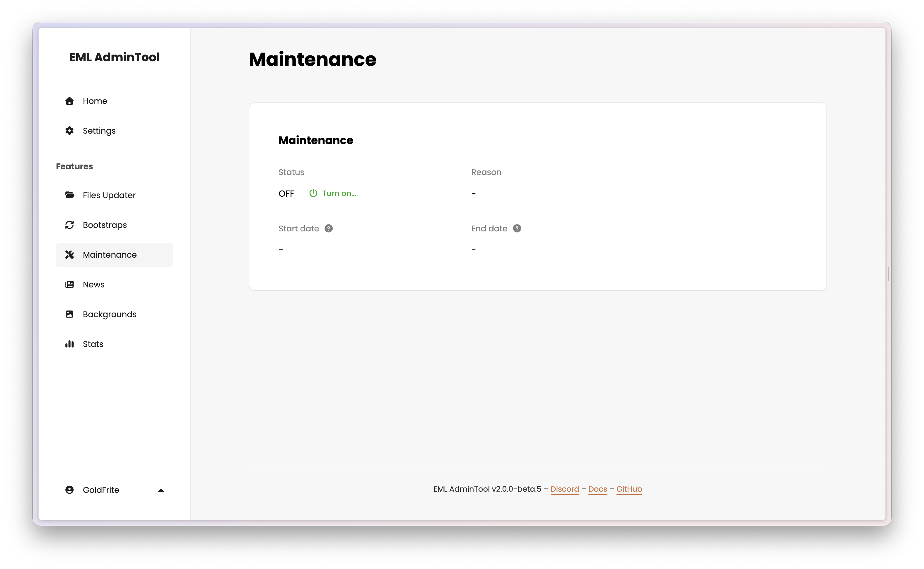Open the Discord link in footer
The height and width of the screenshot is (569, 924).
tap(565, 489)
